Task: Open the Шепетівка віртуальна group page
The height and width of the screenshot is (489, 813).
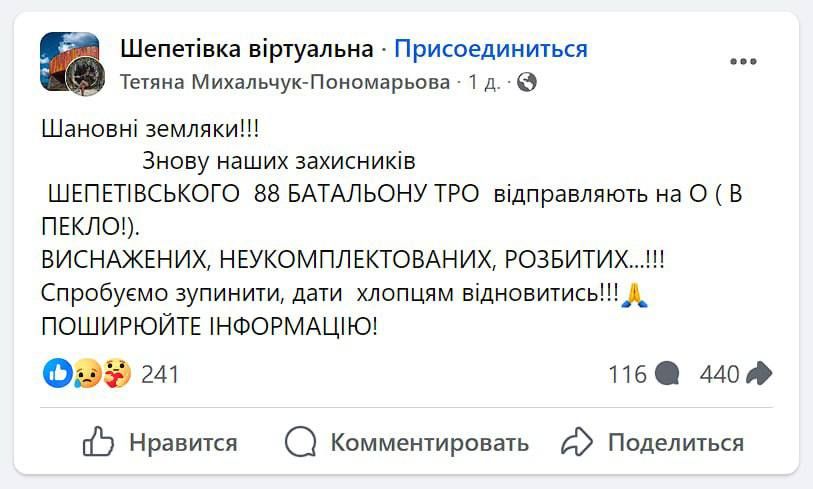Action: 246,48
